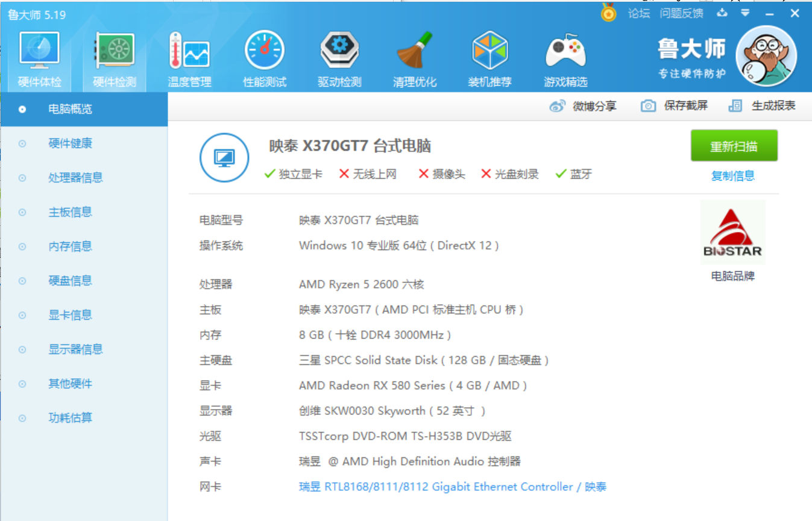Select 硬盘信息 in sidebar
This screenshot has width=812, height=521.
coord(84,281)
